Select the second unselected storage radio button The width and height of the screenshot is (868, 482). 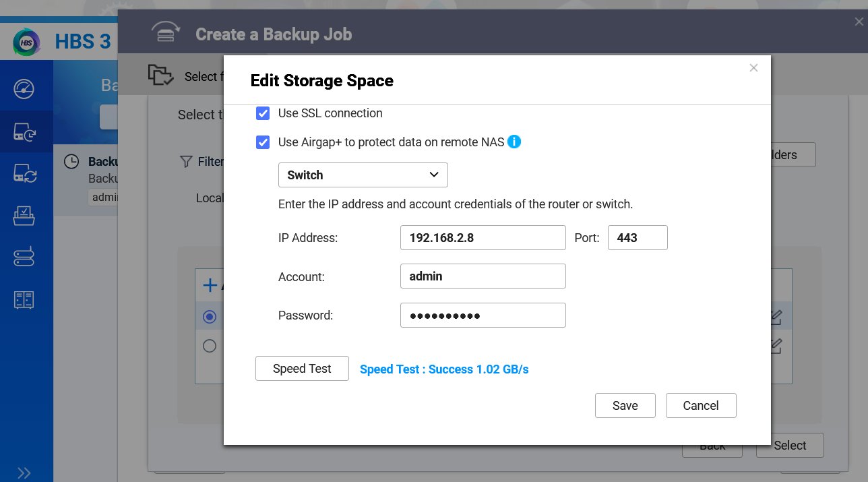[x=210, y=346]
